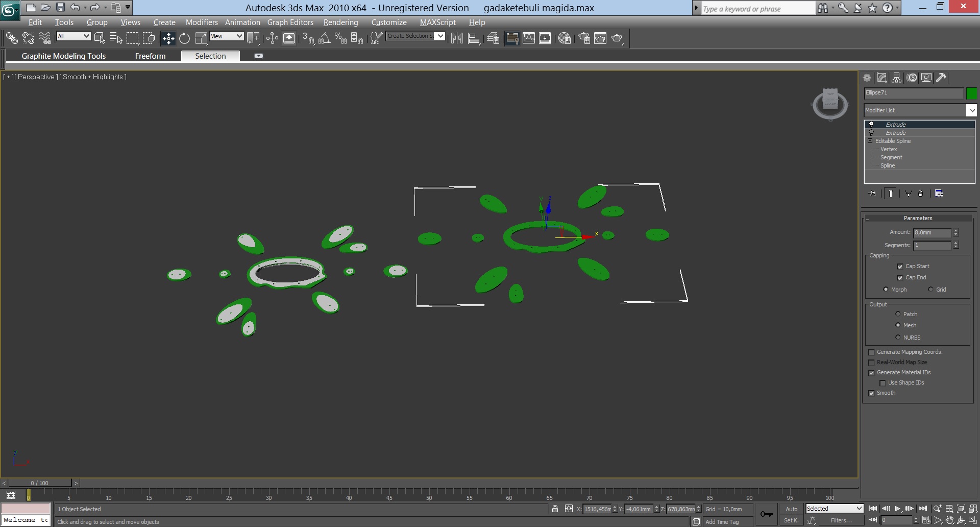
Task: Click the Quick Render teapot icon
Action: (x=617, y=38)
